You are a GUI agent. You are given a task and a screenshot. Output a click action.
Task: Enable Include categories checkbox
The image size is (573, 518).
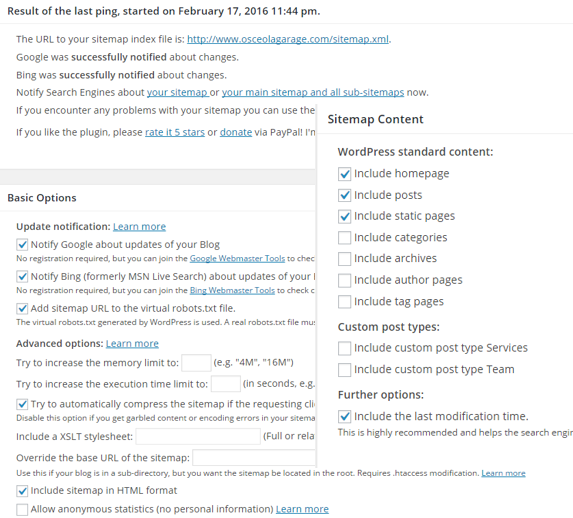tap(345, 238)
